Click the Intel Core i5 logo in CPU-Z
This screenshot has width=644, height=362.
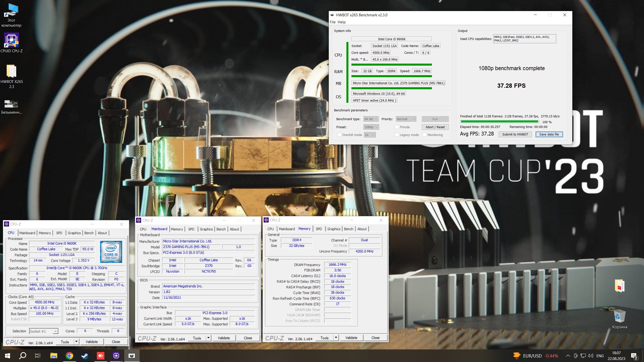111,252
